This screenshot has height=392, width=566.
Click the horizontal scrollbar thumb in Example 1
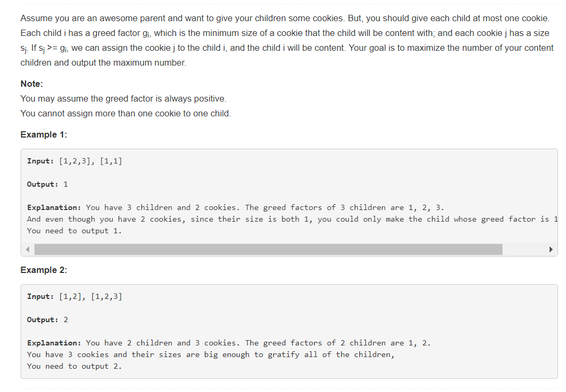pyautogui.click(x=268, y=250)
